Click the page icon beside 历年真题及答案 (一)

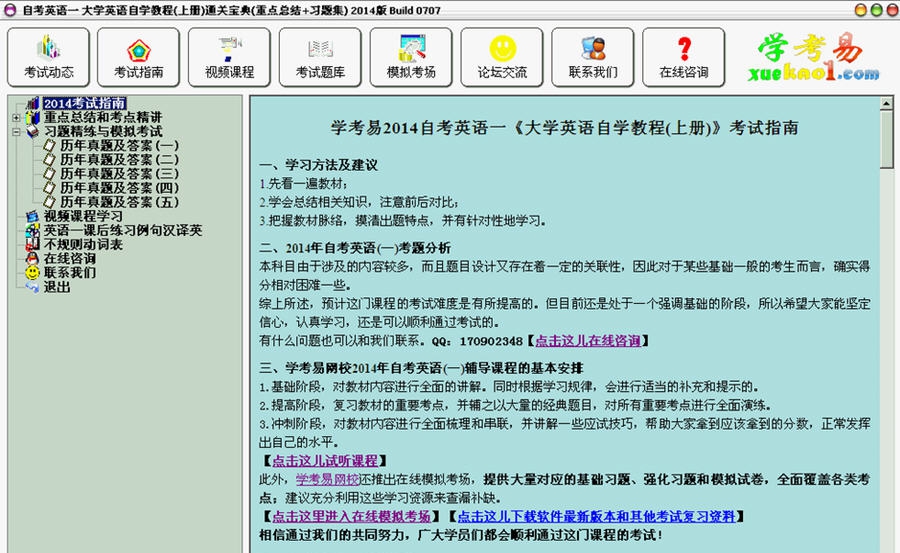pos(50,145)
